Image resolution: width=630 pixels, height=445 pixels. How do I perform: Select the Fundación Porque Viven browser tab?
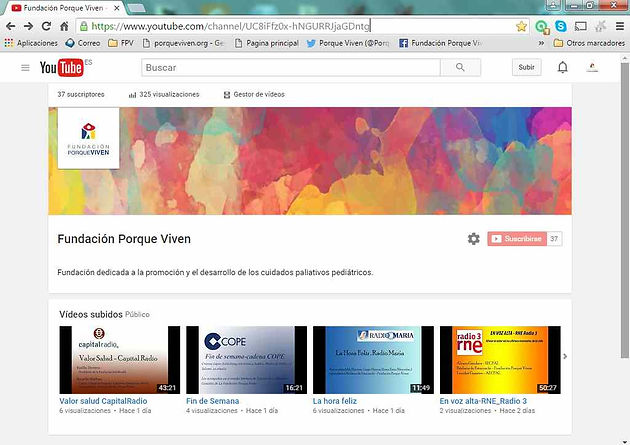pos(63,8)
